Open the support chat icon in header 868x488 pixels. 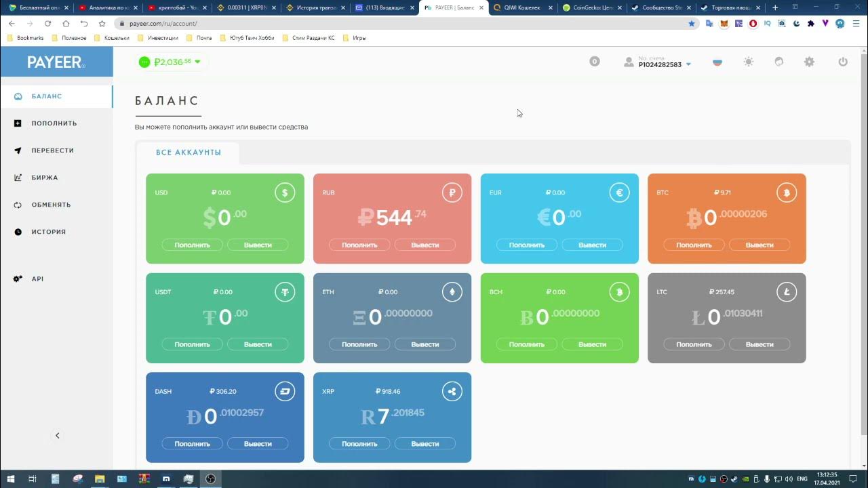[x=778, y=62]
